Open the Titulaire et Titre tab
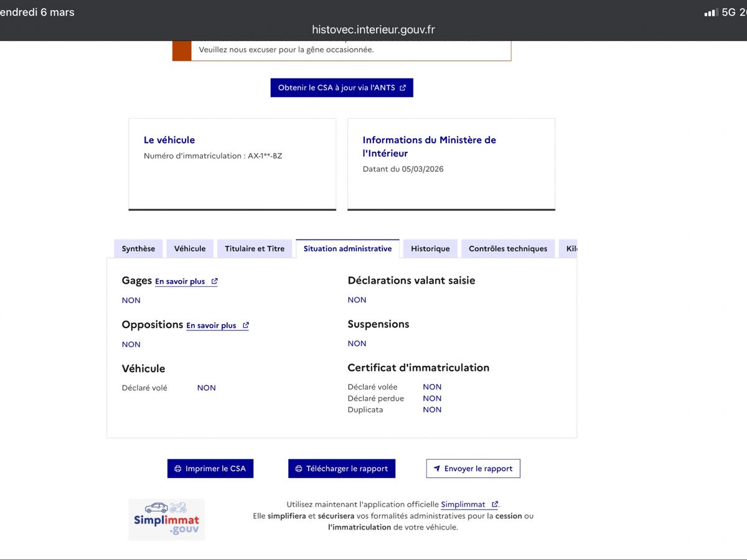This screenshot has width=747, height=560. pyautogui.click(x=255, y=248)
